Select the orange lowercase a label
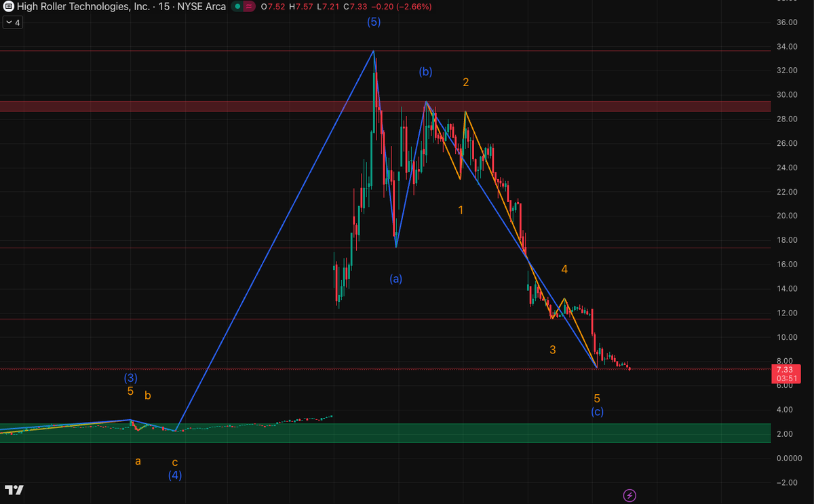Image resolution: width=814 pixels, height=504 pixels. (x=138, y=461)
